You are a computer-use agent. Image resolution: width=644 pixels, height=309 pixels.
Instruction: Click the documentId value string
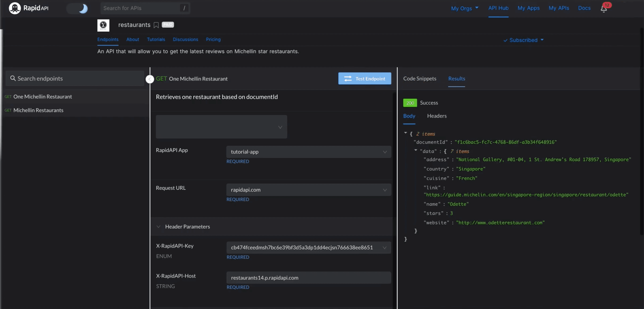[x=505, y=142]
